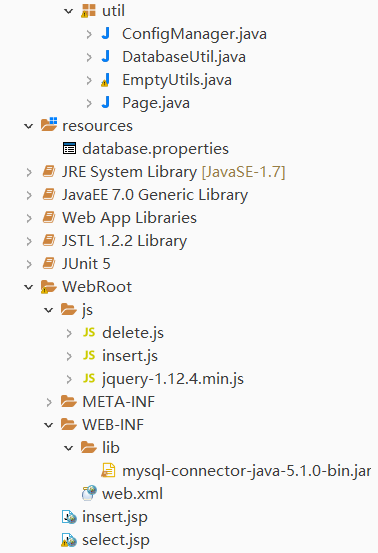The width and height of the screenshot is (378, 553).
Task: Select Page.java file name
Action: pos(156,103)
